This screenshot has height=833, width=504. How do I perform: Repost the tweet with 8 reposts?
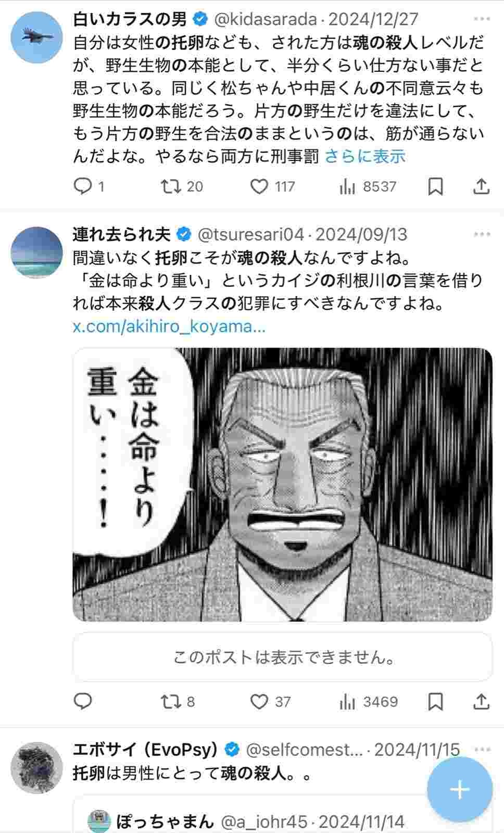(177, 702)
